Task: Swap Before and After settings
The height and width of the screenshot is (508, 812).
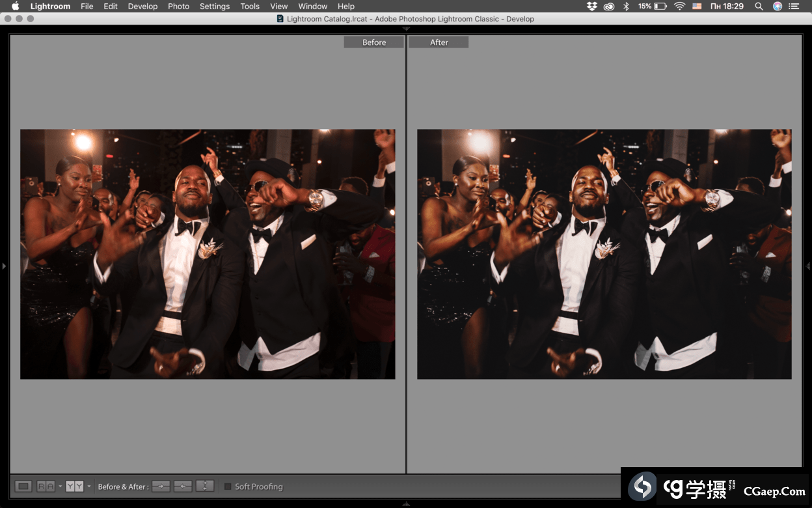Action: click(x=205, y=487)
